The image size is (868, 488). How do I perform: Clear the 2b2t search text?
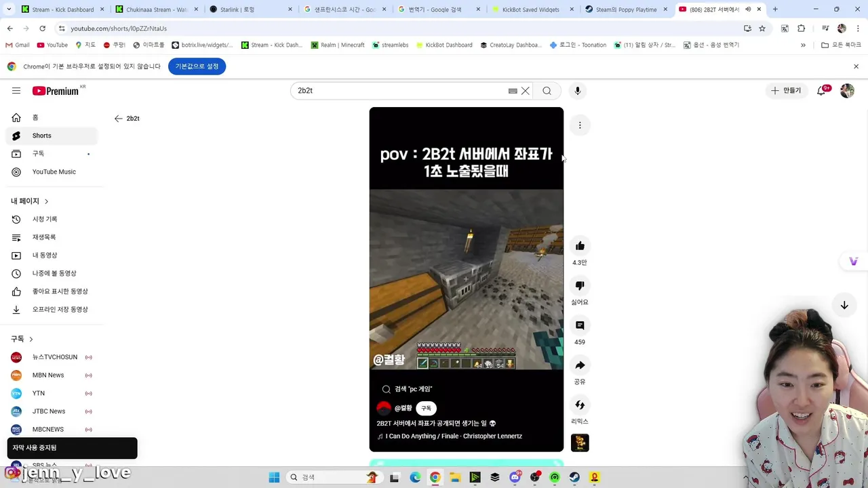525,91
